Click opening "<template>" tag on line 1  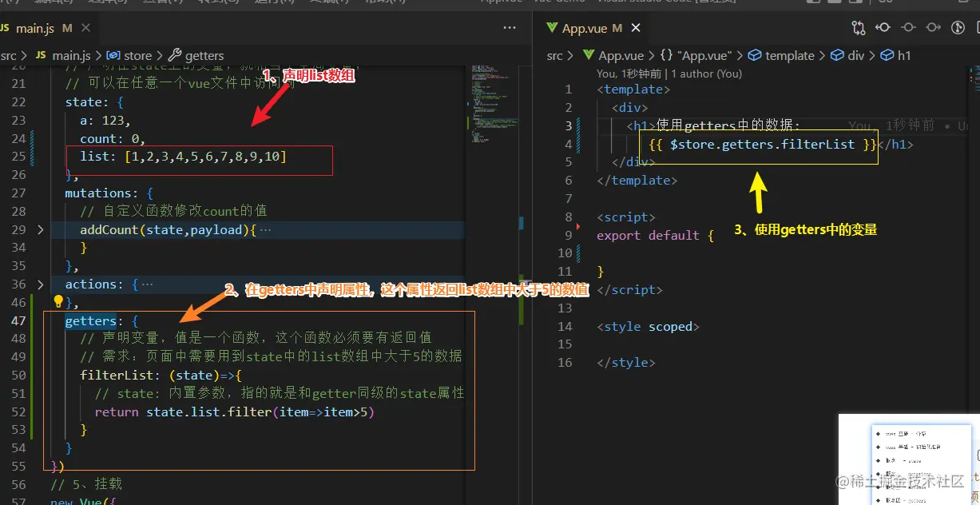(633, 89)
